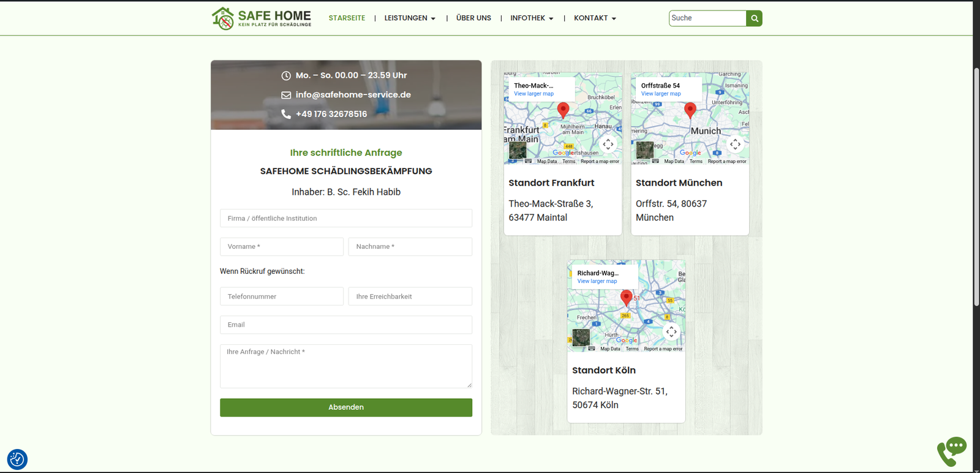Focus the Vorname input field
This screenshot has width=980, height=473.
pos(282,247)
